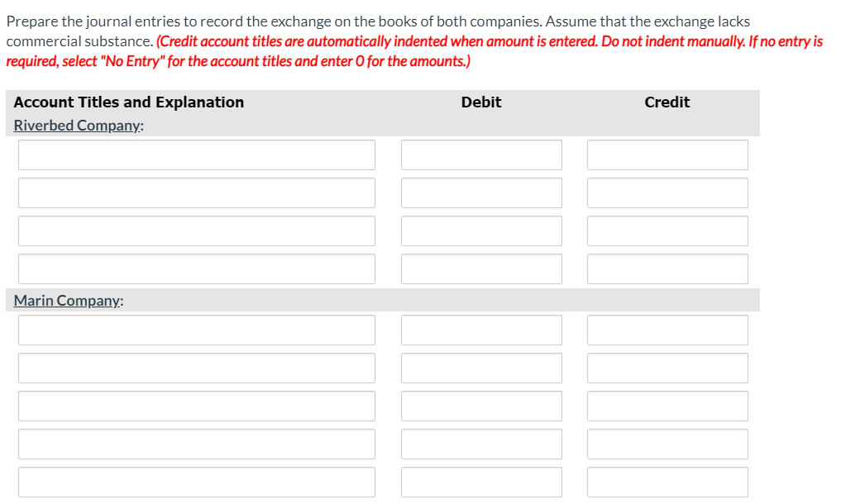
Task: Click Marin first row debit field
Action: pos(481,330)
